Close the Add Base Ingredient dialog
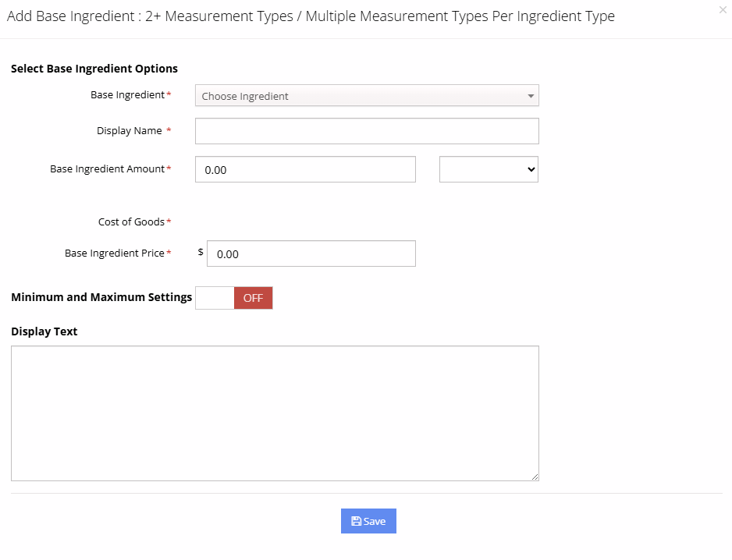 pyautogui.click(x=722, y=10)
